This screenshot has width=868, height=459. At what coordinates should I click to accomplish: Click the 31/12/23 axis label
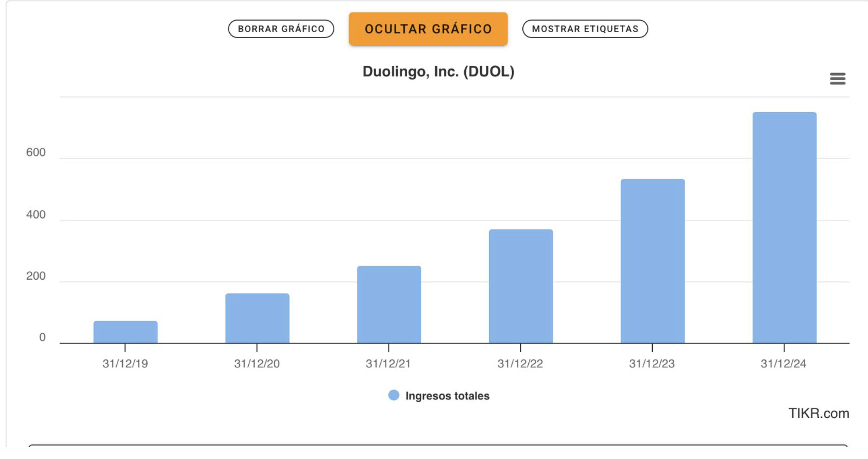point(652,364)
